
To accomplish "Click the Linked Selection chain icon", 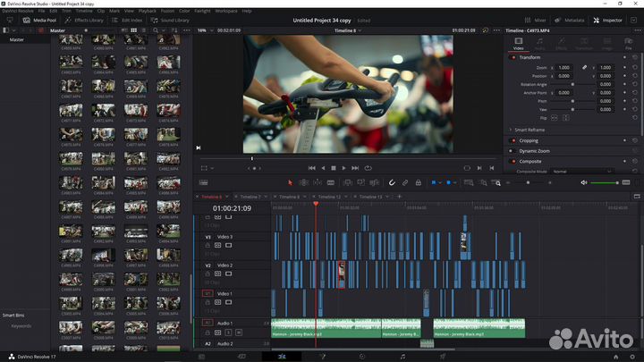I will click(405, 182).
